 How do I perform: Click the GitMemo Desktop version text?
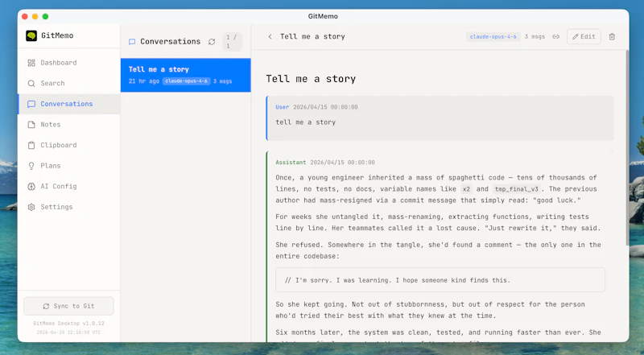[68, 324]
